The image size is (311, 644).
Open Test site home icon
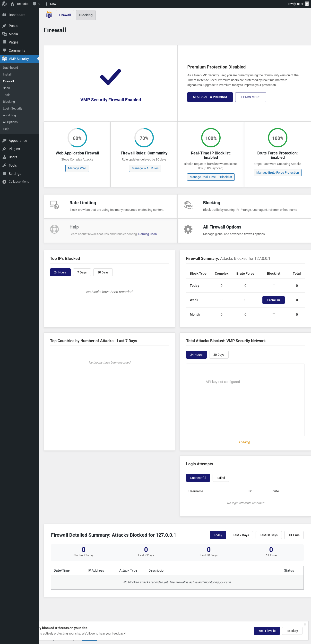(x=12, y=4)
